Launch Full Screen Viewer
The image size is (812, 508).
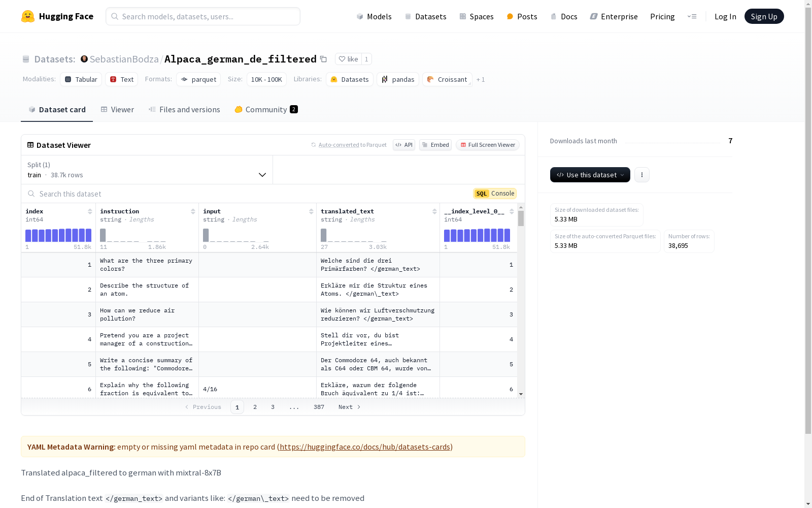pos(487,145)
